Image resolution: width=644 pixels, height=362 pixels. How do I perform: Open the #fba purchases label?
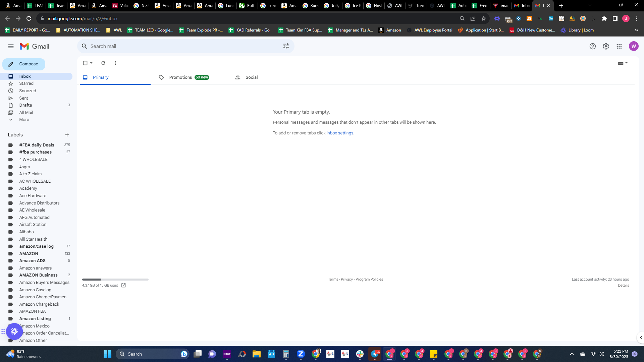click(36, 152)
